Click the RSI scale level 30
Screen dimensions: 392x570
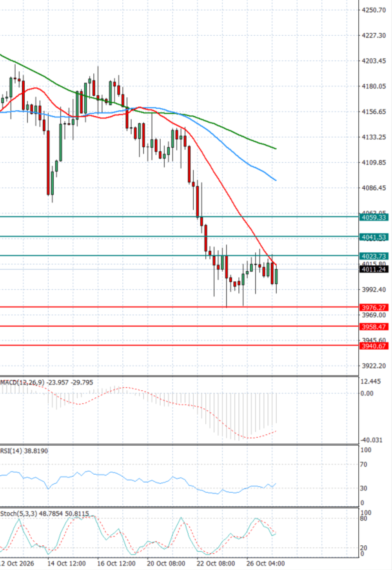click(x=364, y=488)
